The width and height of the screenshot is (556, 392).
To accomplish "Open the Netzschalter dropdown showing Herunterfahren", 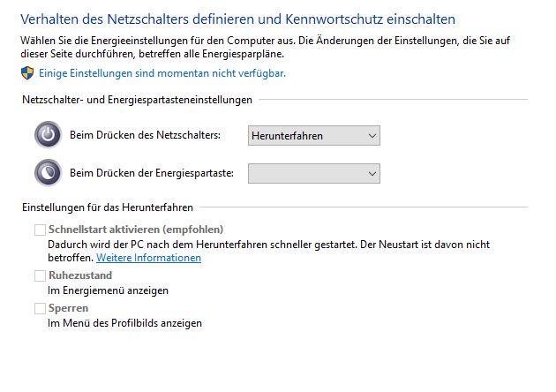I will point(314,136).
